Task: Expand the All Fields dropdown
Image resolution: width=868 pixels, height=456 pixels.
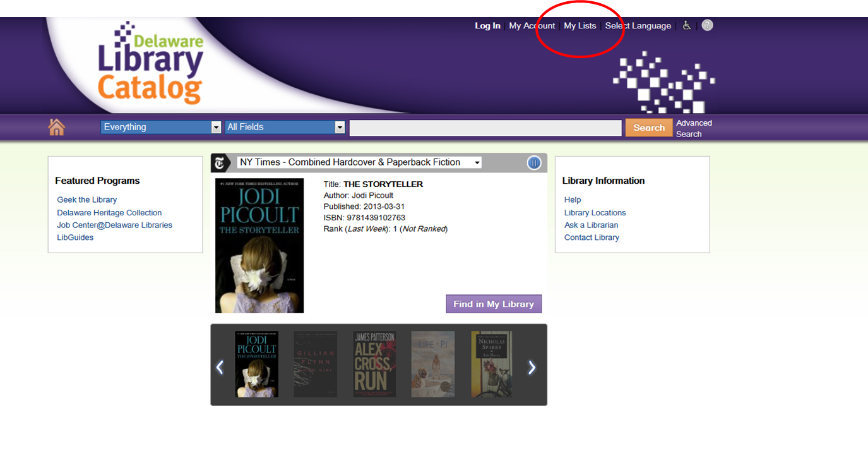Action: [285, 127]
